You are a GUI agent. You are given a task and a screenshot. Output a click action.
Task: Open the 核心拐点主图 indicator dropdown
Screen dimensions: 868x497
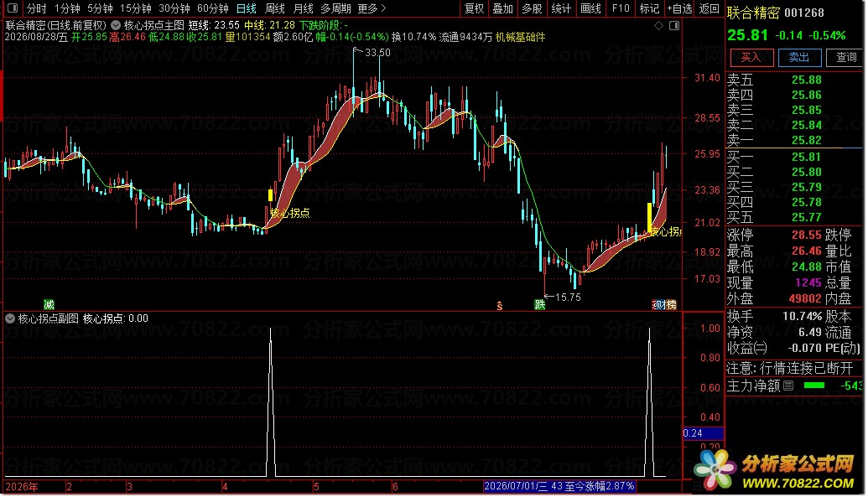tap(116, 25)
